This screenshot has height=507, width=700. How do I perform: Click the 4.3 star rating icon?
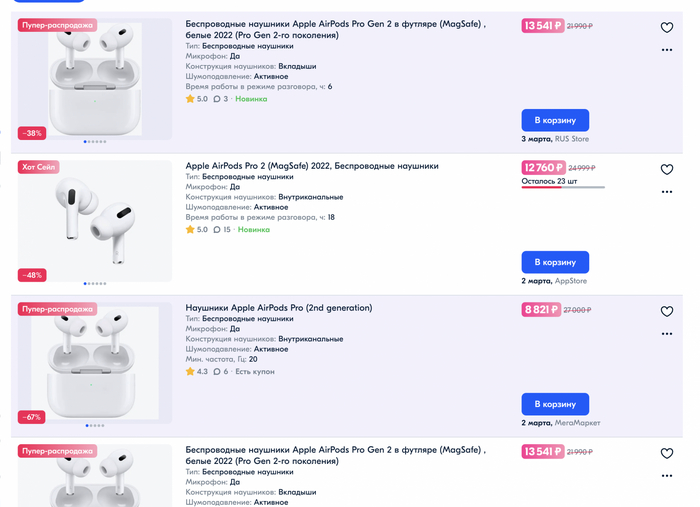190,372
